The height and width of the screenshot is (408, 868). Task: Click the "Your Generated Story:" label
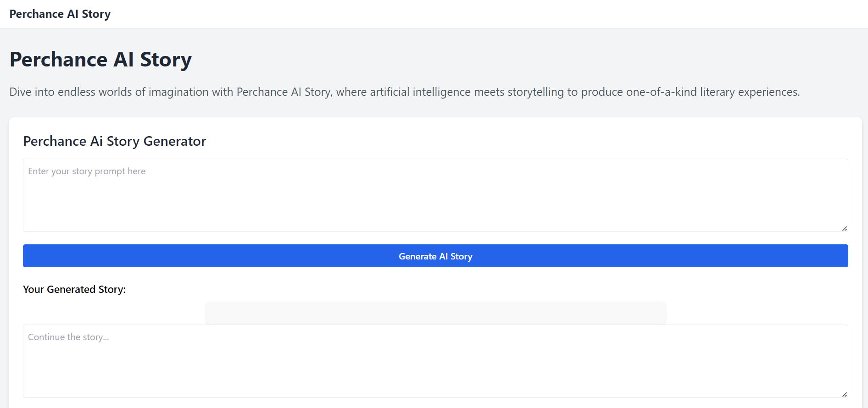74,289
